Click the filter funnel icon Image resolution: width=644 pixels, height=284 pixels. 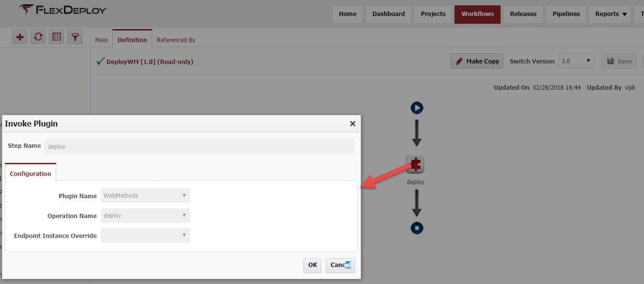(75, 37)
